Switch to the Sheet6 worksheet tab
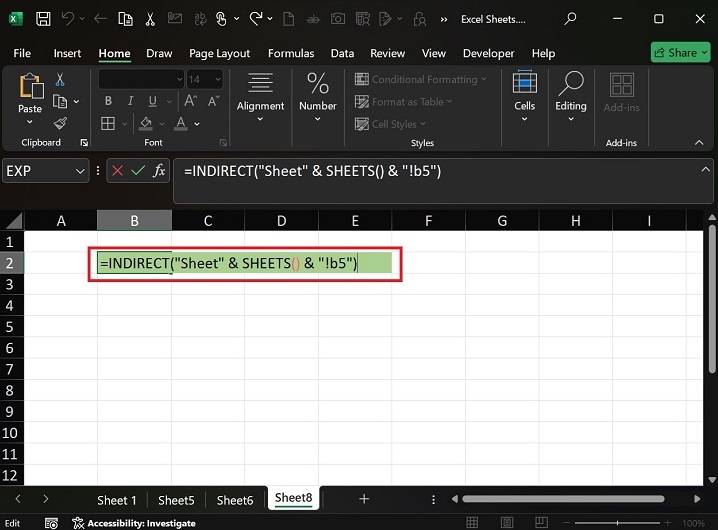 [x=235, y=500]
